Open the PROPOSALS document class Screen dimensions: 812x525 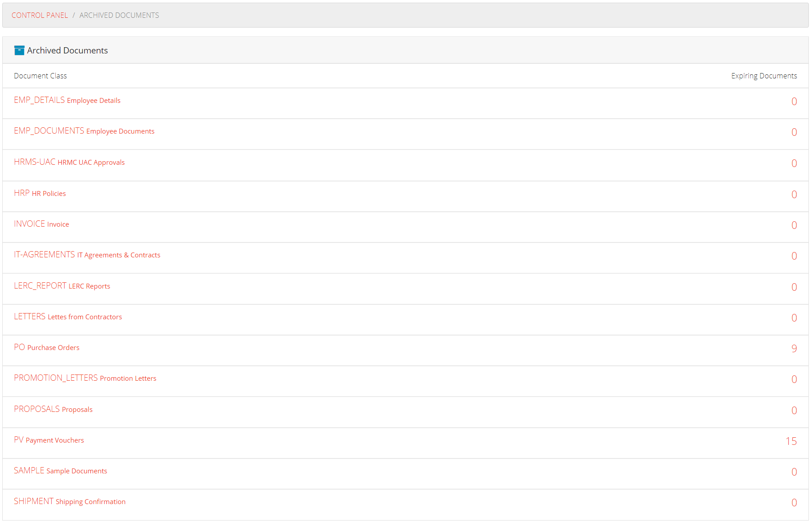pos(53,409)
